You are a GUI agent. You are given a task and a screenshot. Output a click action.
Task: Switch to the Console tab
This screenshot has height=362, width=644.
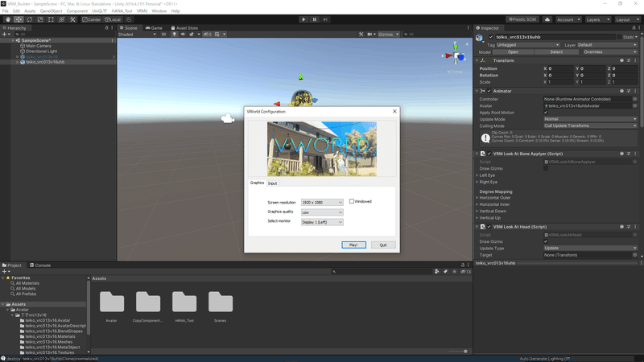(39, 265)
